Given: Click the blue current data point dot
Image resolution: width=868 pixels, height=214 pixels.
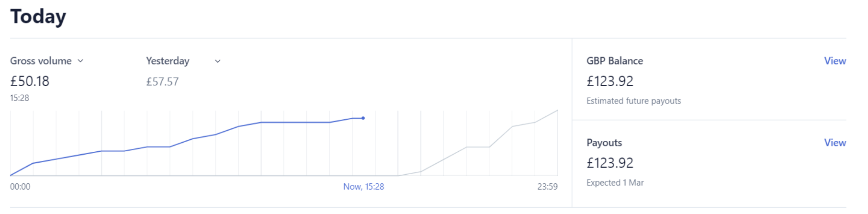Looking at the screenshot, I should tap(363, 118).
